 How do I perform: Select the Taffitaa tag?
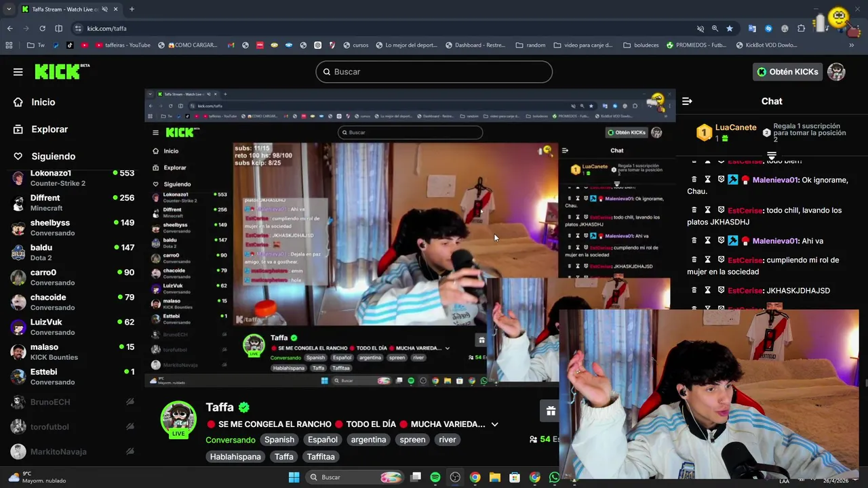tap(321, 457)
